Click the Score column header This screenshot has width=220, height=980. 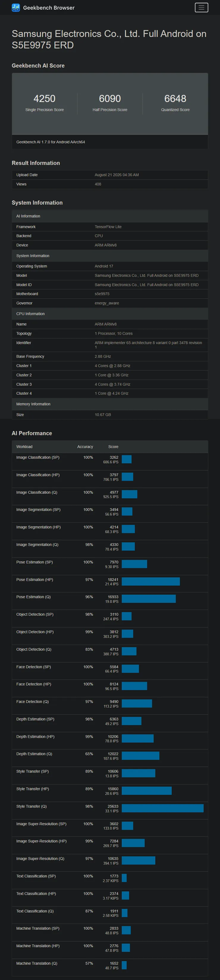(x=113, y=447)
